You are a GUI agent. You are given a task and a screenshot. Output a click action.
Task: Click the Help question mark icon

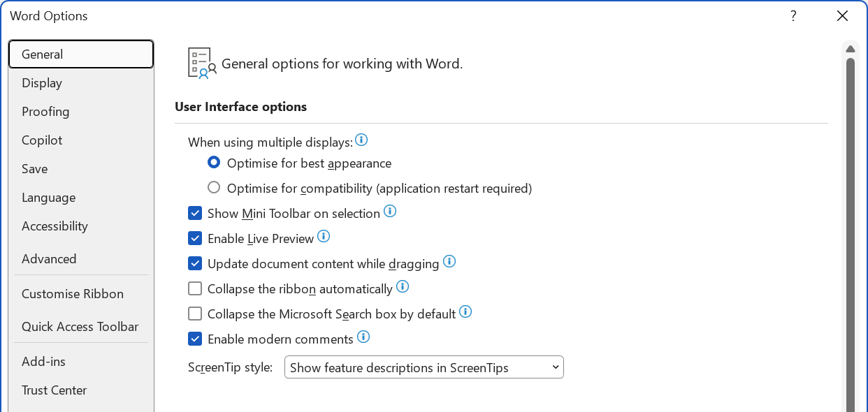pos(793,16)
